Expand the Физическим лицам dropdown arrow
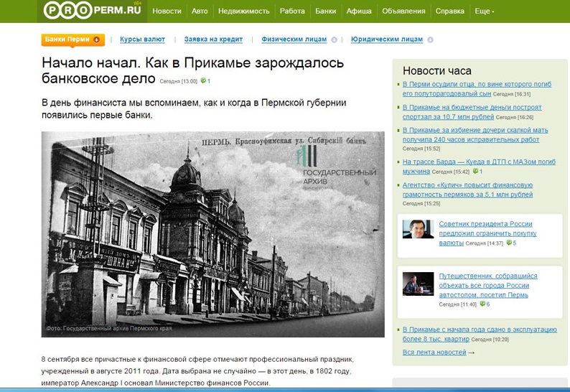Screen dimensions: 570x392 coord(332,40)
